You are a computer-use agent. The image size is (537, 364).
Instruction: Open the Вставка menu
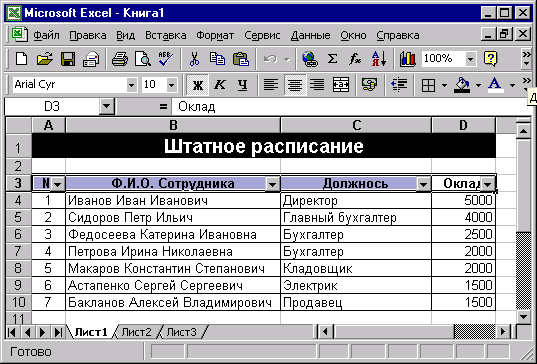(x=166, y=35)
